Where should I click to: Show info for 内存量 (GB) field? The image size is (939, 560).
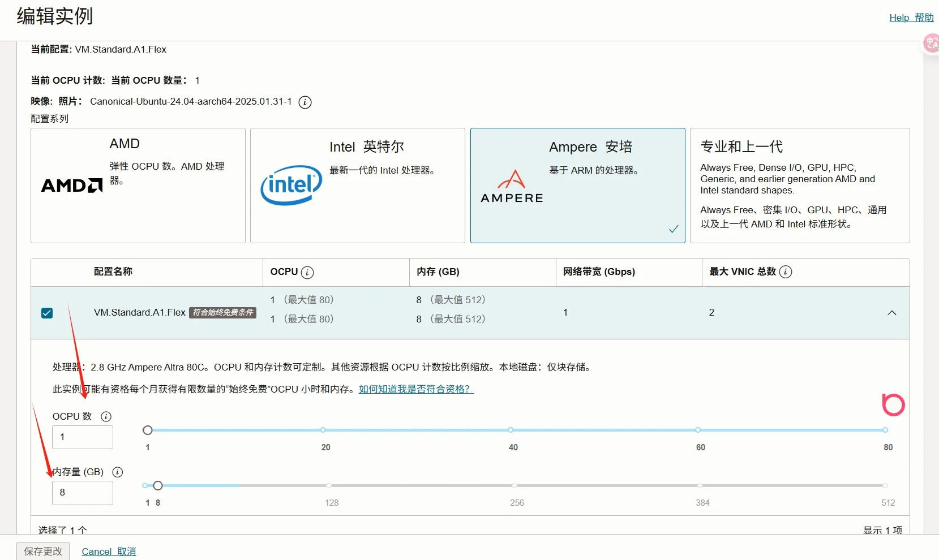click(x=118, y=472)
